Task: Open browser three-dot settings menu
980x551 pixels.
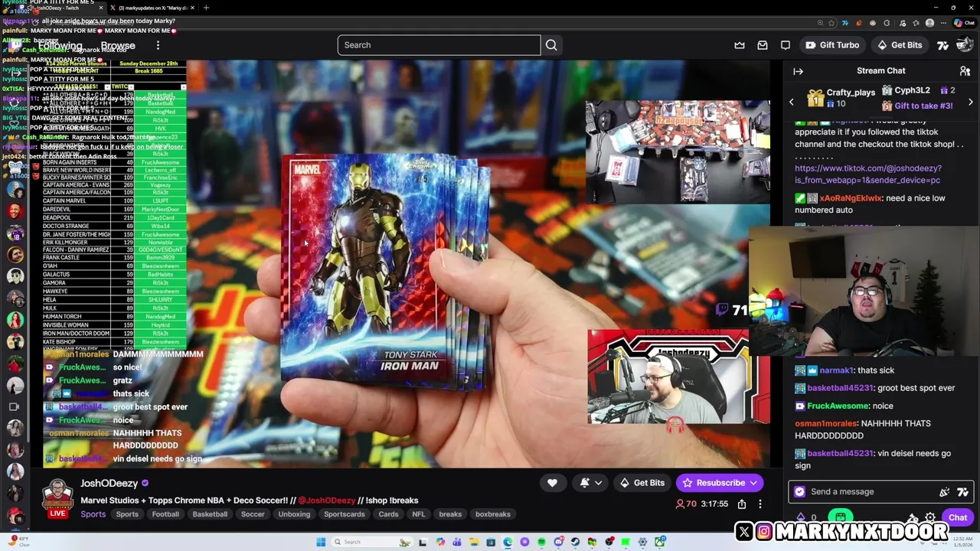Action: 945,23
